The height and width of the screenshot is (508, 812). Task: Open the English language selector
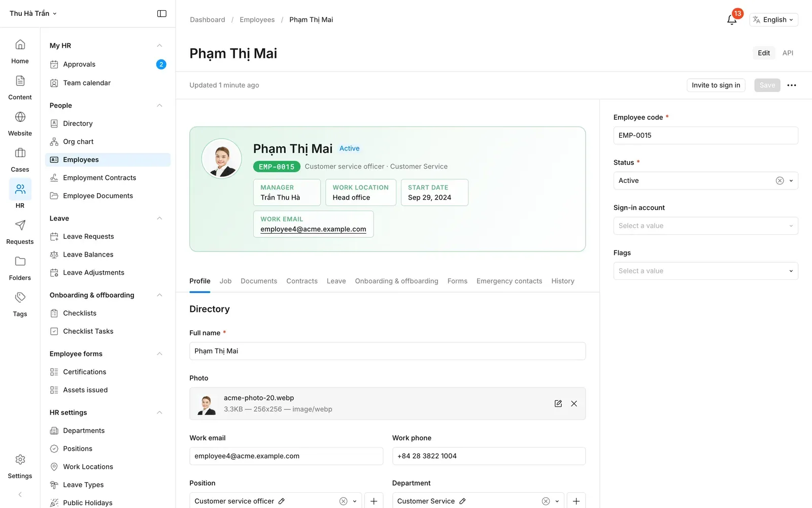(773, 20)
